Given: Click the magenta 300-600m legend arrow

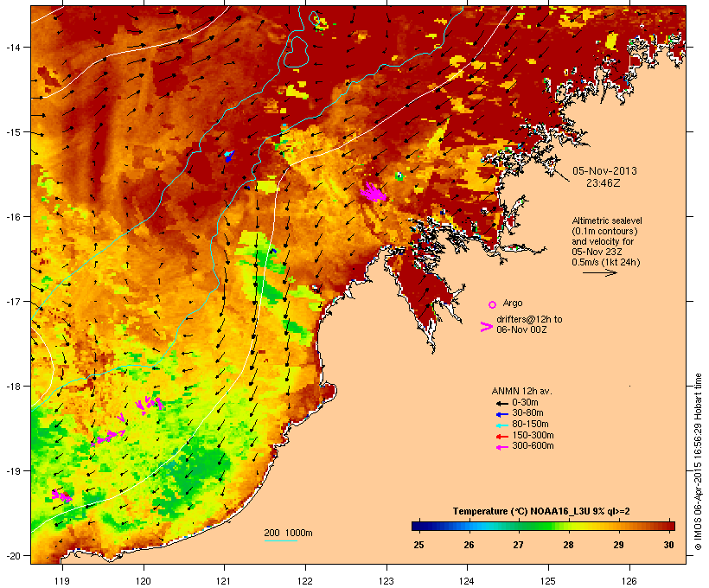Looking at the screenshot, I should click(x=501, y=447).
